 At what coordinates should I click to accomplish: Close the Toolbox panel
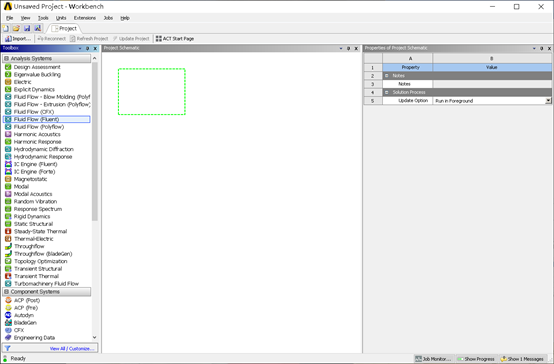(95, 48)
